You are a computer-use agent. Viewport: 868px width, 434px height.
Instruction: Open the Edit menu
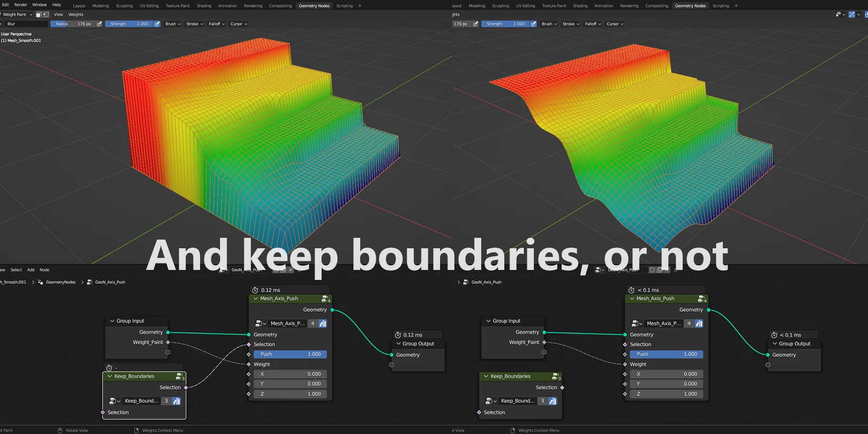pos(5,5)
